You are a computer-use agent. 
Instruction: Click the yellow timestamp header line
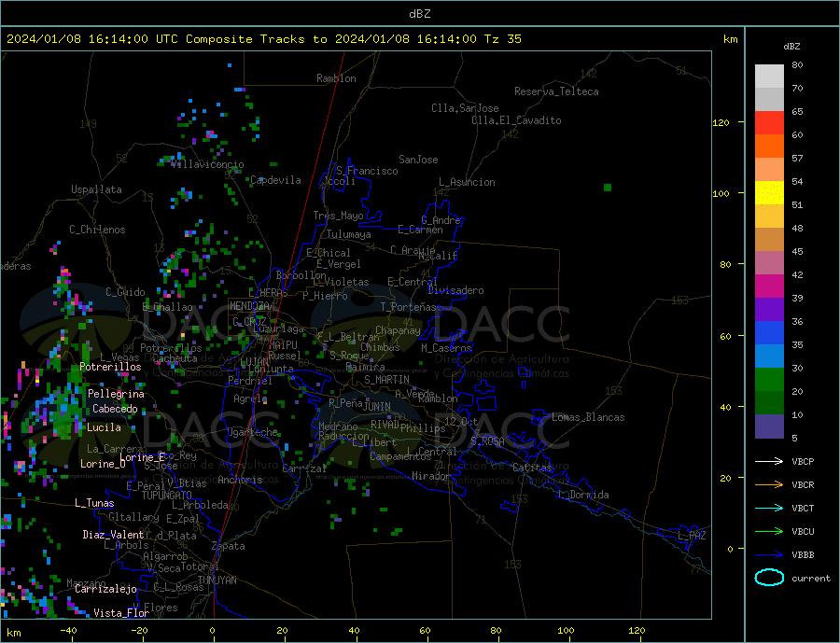[x=263, y=38]
